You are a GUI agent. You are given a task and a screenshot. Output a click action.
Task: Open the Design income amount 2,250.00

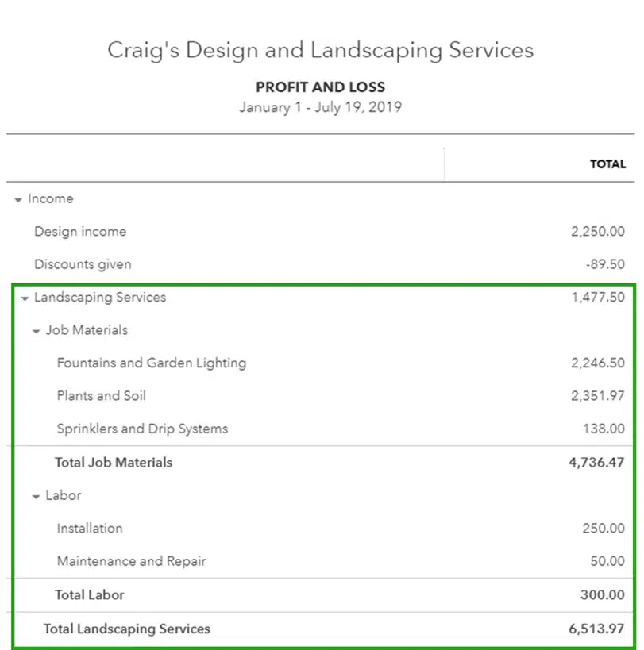point(598,231)
